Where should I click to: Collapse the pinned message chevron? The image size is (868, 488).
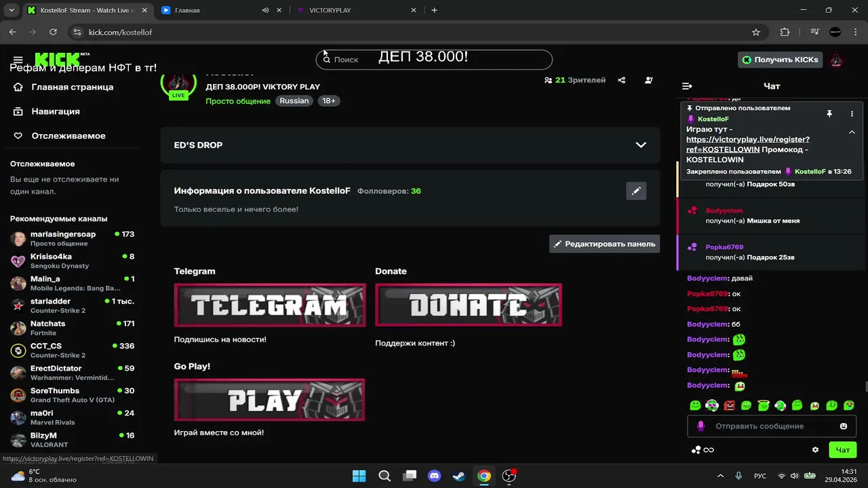pos(852,132)
